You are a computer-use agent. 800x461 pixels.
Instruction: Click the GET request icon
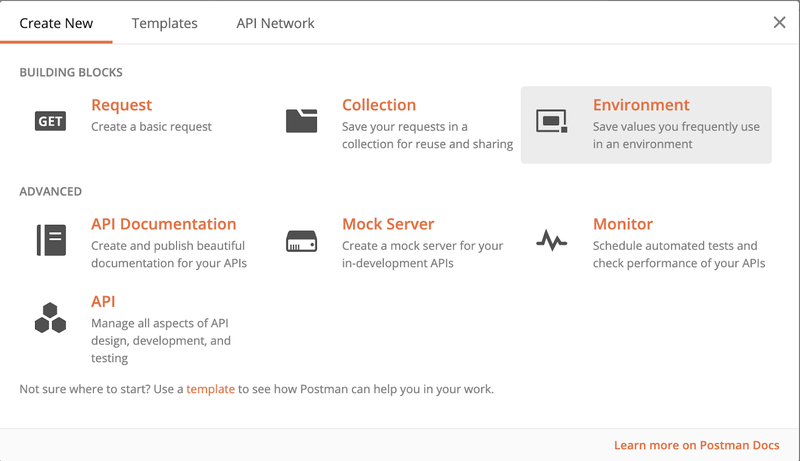click(x=50, y=121)
